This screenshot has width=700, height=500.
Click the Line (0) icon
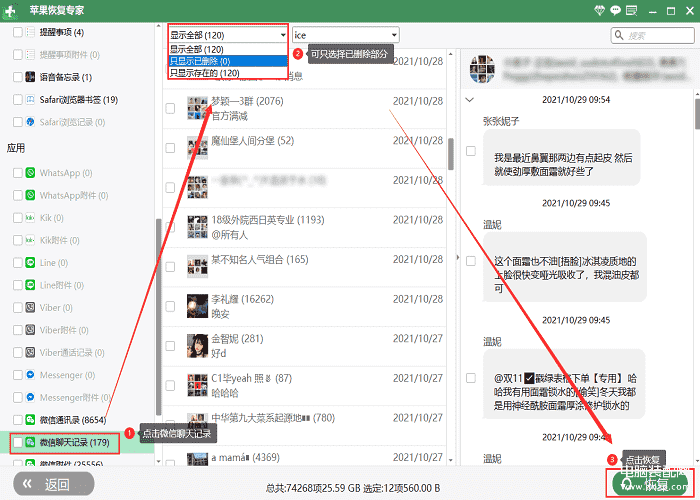click(x=30, y=262)
